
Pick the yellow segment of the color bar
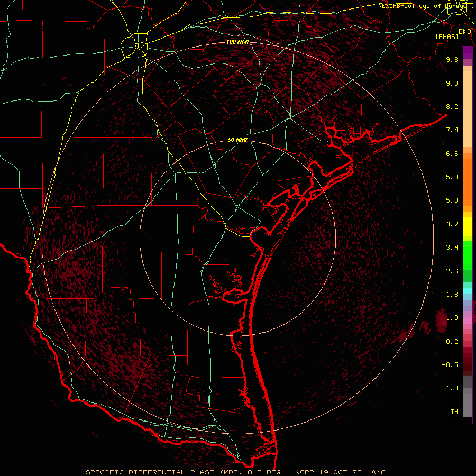pyautogui.click(x=467, y=226)
